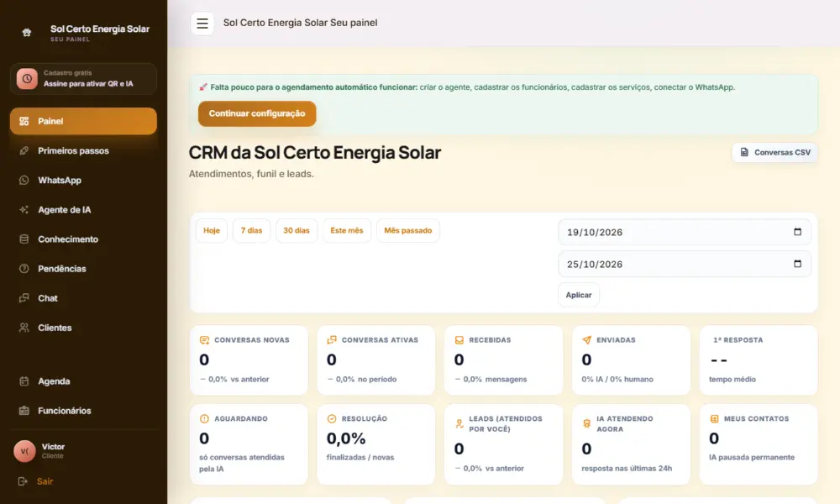Image resolution: width=840 pixels, height=504 pixels.
Task: Click the badge icon for Funcionários
Action: pyautogui.click(x=24, y=410)
